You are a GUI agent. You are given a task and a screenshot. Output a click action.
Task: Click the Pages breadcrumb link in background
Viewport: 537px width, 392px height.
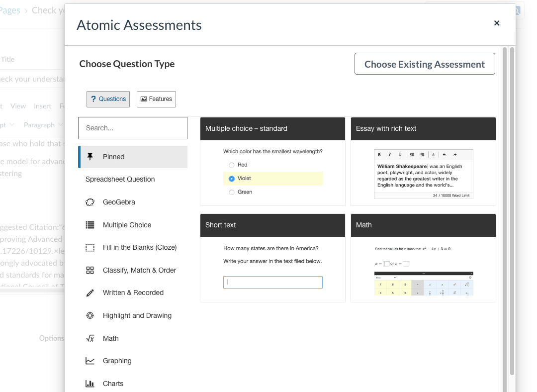pyautogui.click(x=10, y=10)
